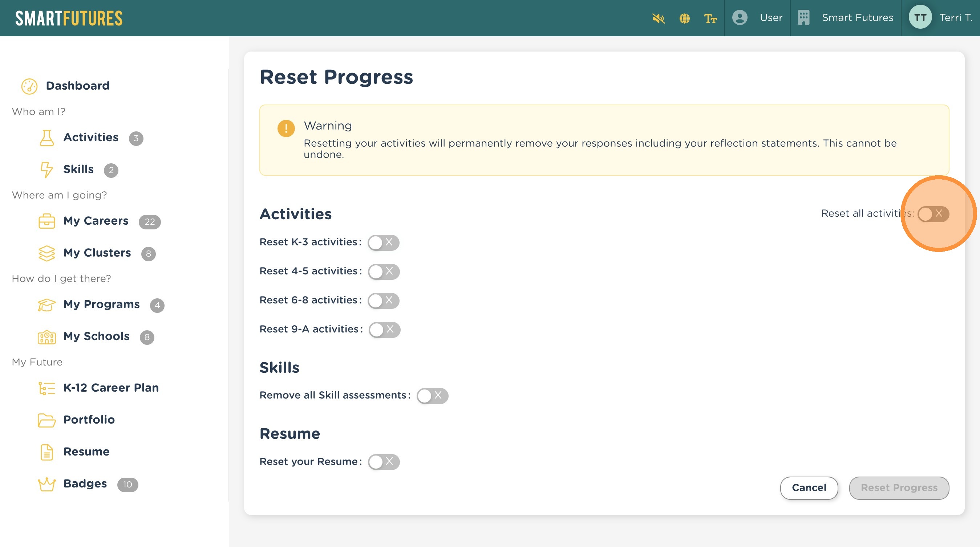Open the globe language icon
This screenshot has width=980, height=547.
[x=684, y=18]
